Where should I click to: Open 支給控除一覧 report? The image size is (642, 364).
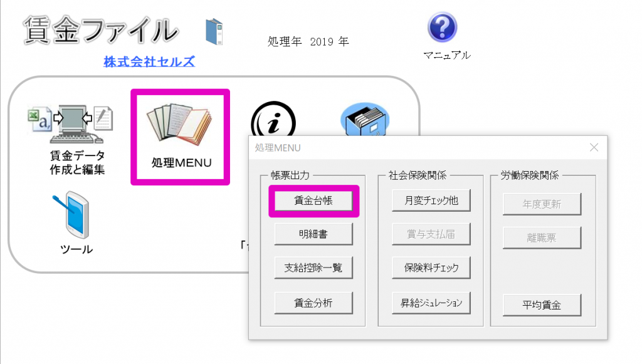click(313, 268)
